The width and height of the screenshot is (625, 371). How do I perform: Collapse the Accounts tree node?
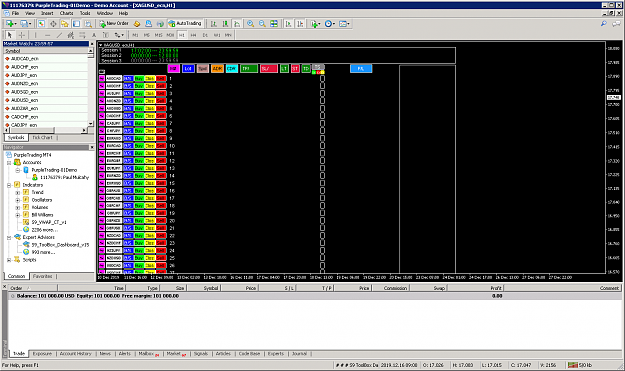click(9, 163)
